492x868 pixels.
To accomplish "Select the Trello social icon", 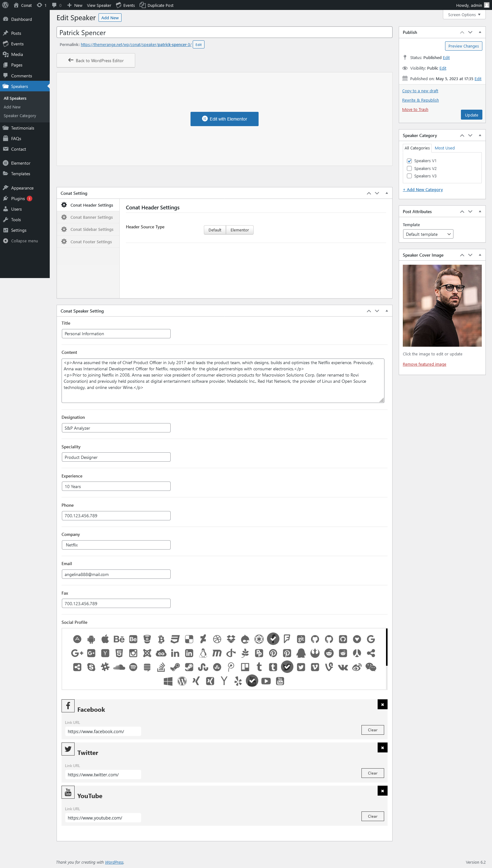I will coord(245,667).
